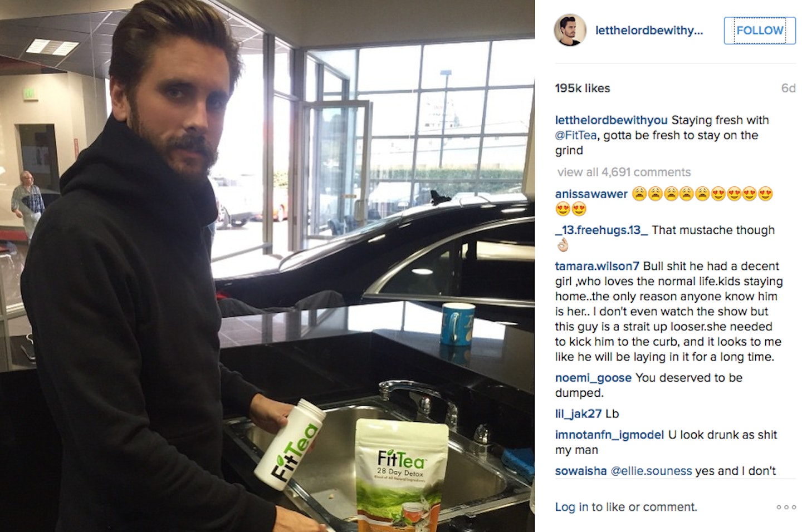Visit tamara.wilson7 profile link
The height and width of the screenshot is (532, 802).
click(597, 266)
